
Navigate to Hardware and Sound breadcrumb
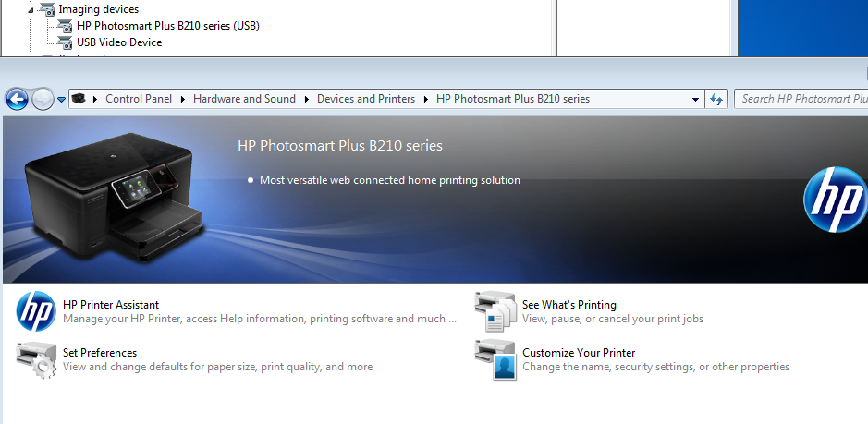point(244,99)
